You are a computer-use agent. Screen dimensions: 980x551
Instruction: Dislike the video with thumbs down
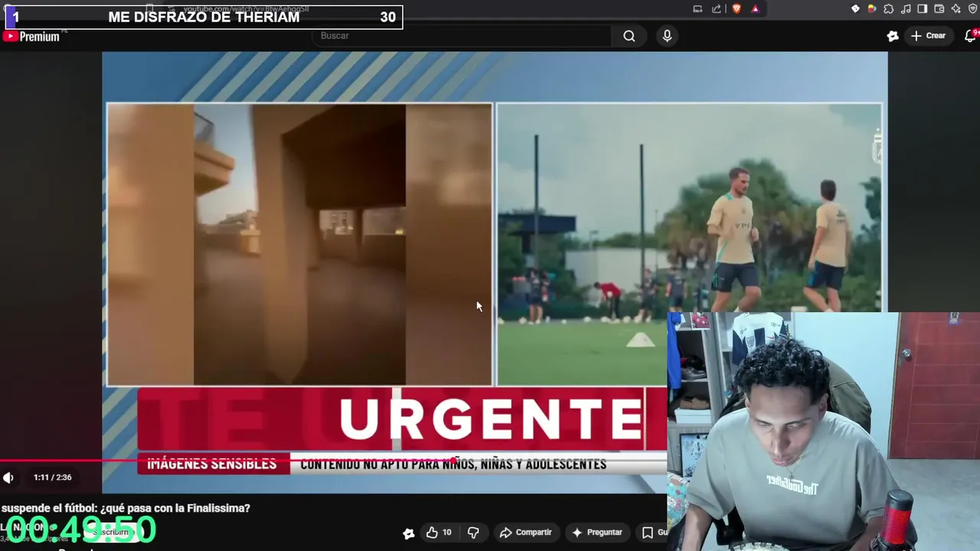click(x=473, y=533)
